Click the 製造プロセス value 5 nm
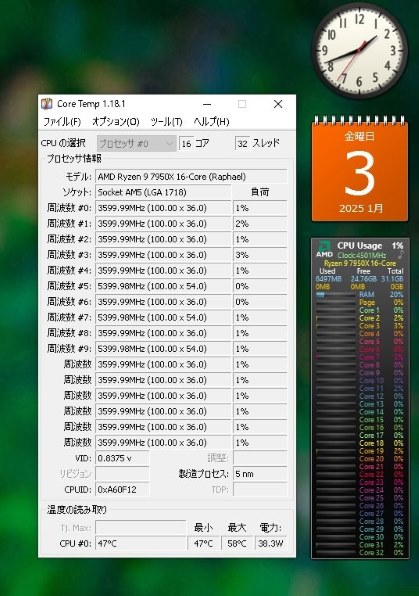Image resolution: width=419 pixels, height=596 pixels. pyautogui.click(x=260, y=474)
